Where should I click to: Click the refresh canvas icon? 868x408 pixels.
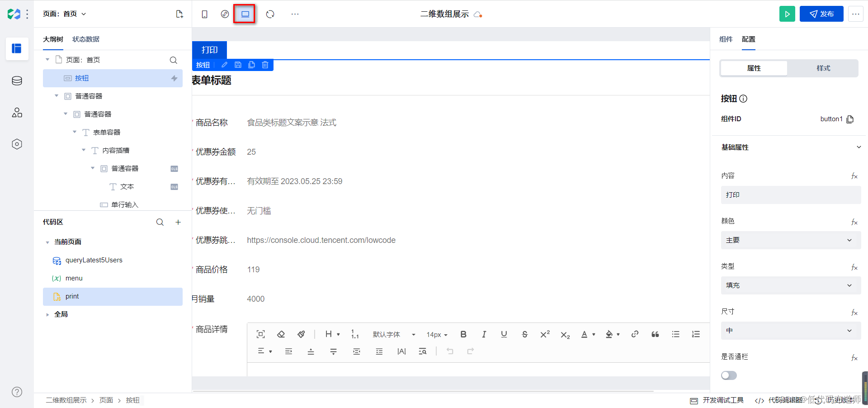pos(270,14)
